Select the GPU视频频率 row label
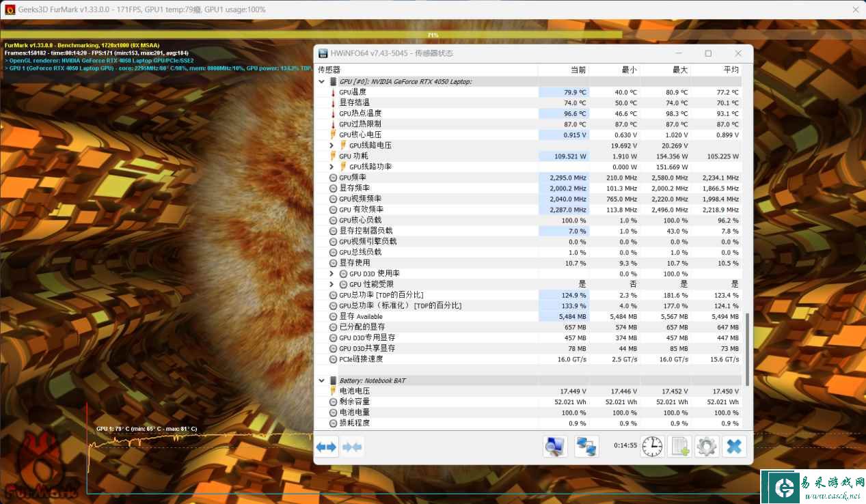This screenshot has width=866, height=504. [360, 199]
